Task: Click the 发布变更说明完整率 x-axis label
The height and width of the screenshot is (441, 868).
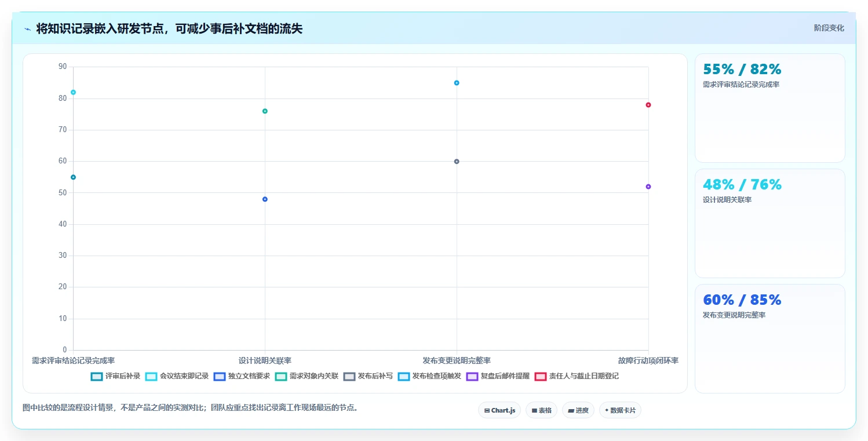Action: tap(457, 360)
